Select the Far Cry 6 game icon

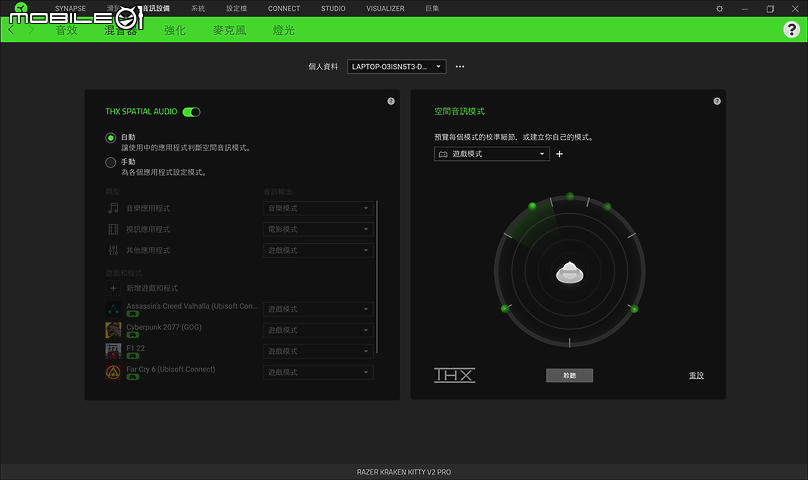113,372
